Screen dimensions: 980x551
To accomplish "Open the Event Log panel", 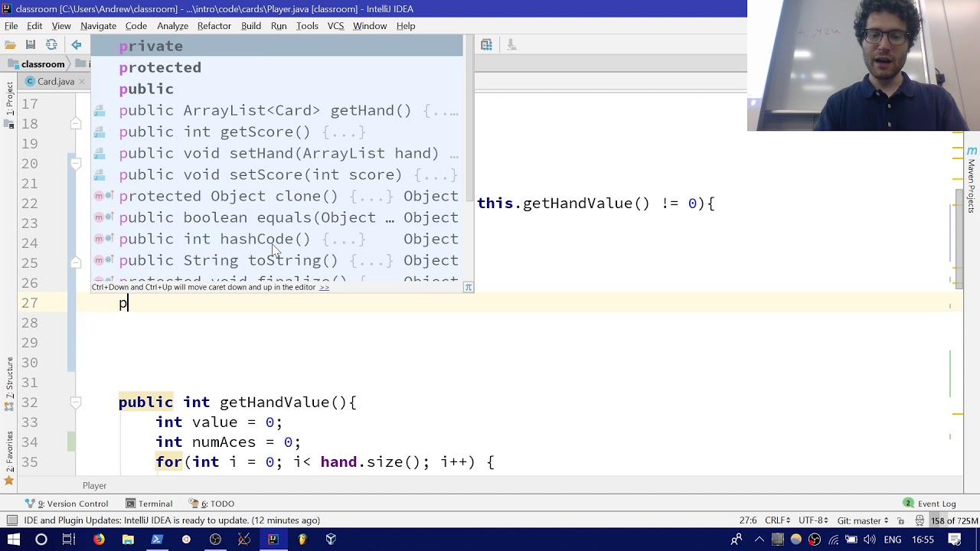I will (929, 504).
